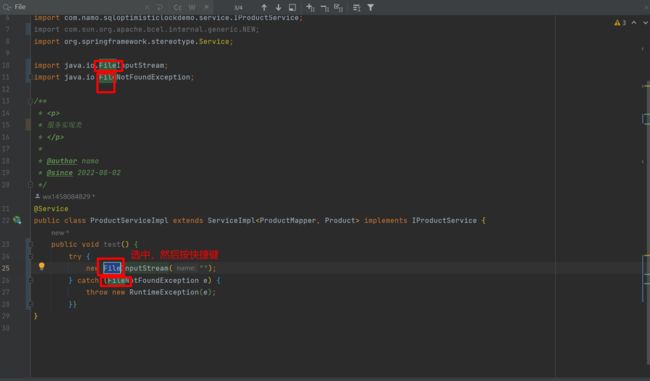The height and width of the screenshot is (381, 650).
Task: Toggle Regex option in find bar
Action: [206, 7]
